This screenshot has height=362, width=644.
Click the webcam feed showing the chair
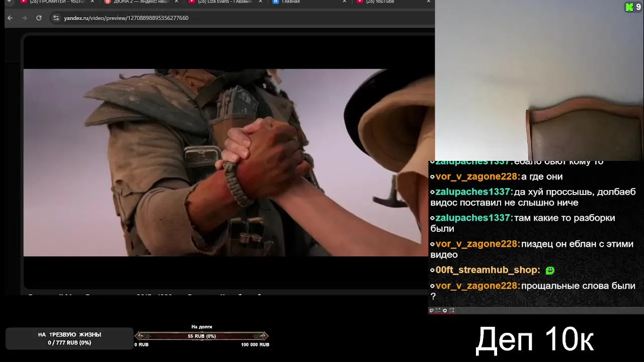pos(539,80)
